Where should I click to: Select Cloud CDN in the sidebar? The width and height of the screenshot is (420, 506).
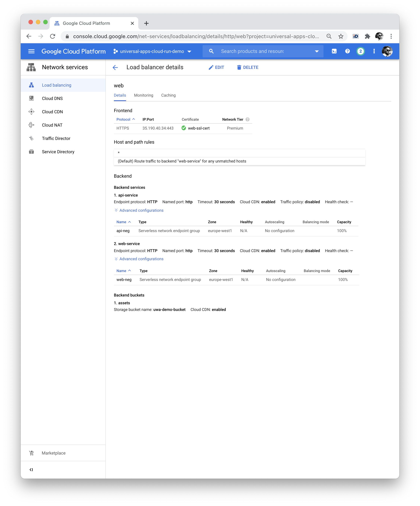tap(52, 112)
